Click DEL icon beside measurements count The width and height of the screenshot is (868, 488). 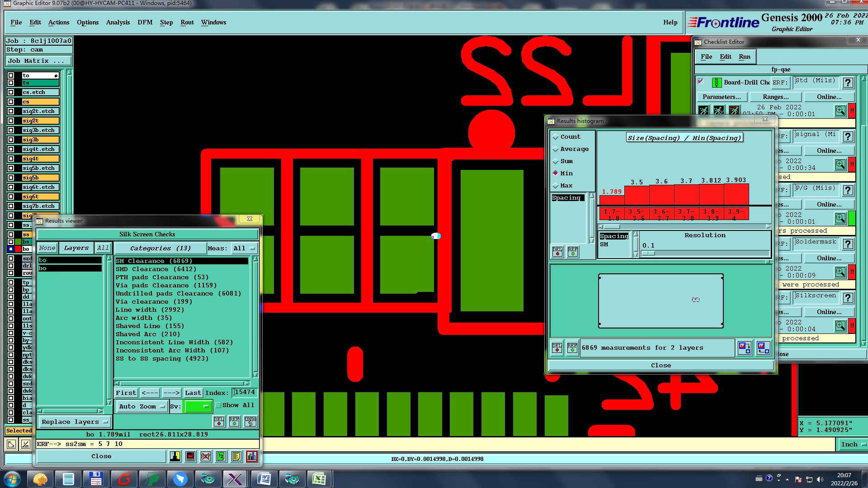[557, 347]
